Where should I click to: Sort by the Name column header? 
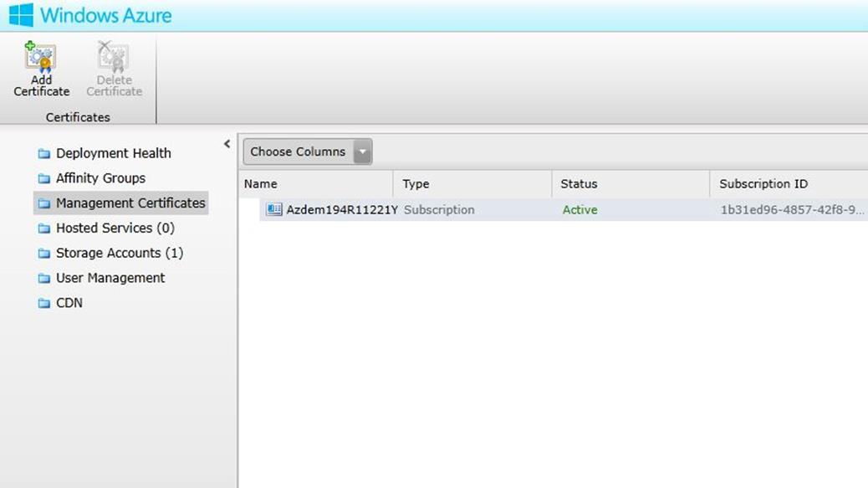[261, 184]
